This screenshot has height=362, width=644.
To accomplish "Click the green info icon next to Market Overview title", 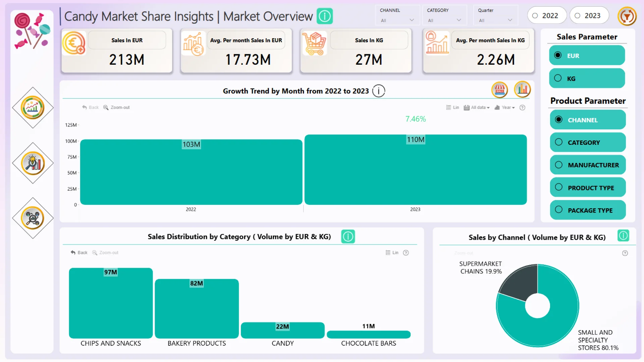I will [x=325, y=16].
